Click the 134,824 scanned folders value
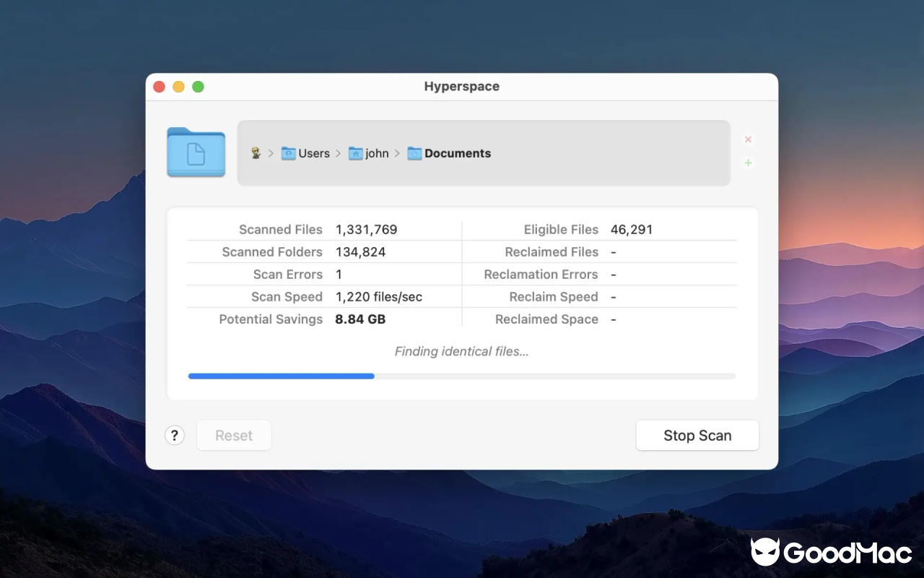The image size is (924, 578). pos(361,252)
